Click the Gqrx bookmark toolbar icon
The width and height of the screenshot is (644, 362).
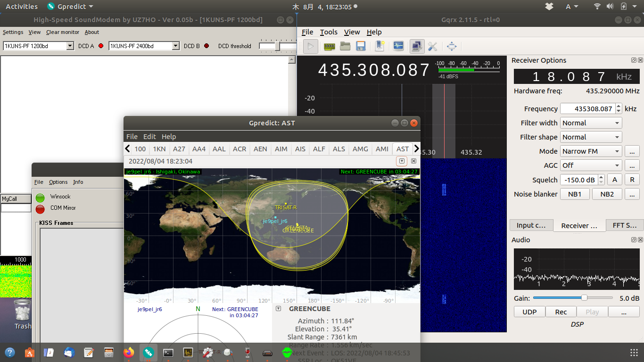coord(380,46)
